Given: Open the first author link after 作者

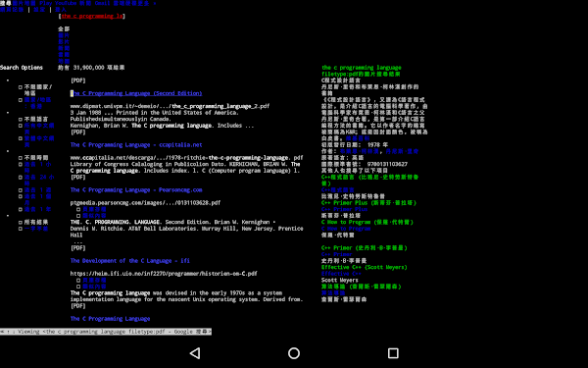Looking at the screenshot, I should point(360,151).
